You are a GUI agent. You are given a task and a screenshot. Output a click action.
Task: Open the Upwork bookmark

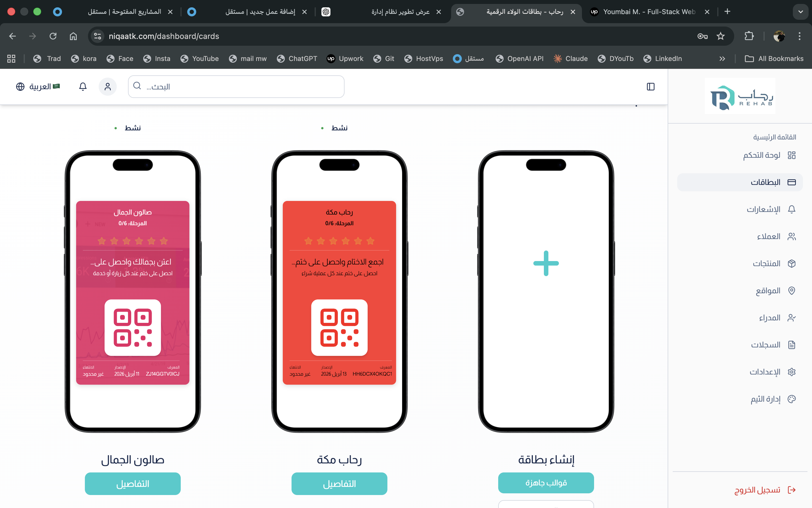point(345,59)
